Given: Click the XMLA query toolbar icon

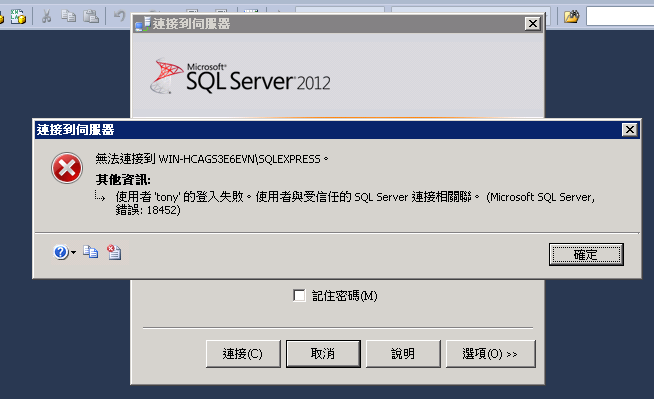Looking at the screenshot, I should 18,16.
